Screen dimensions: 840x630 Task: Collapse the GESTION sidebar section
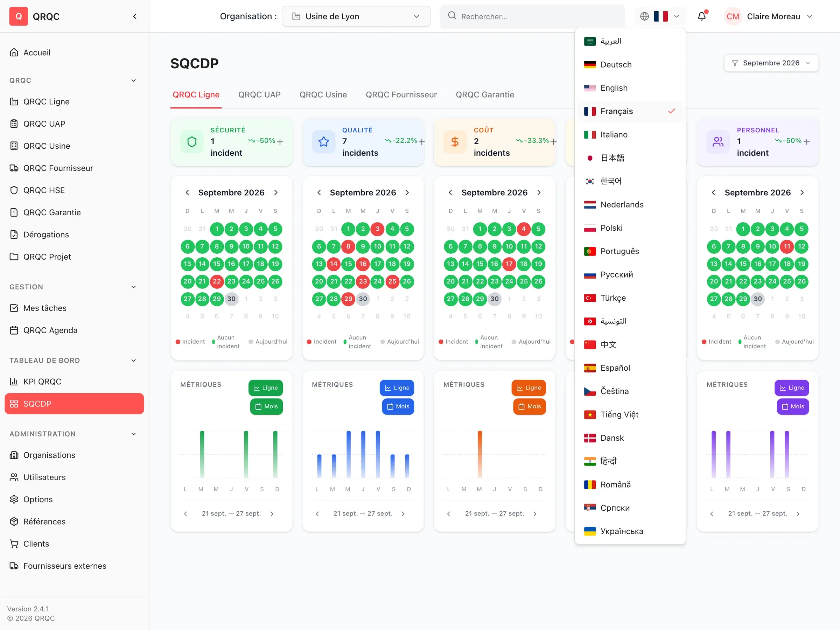(134, 287)
